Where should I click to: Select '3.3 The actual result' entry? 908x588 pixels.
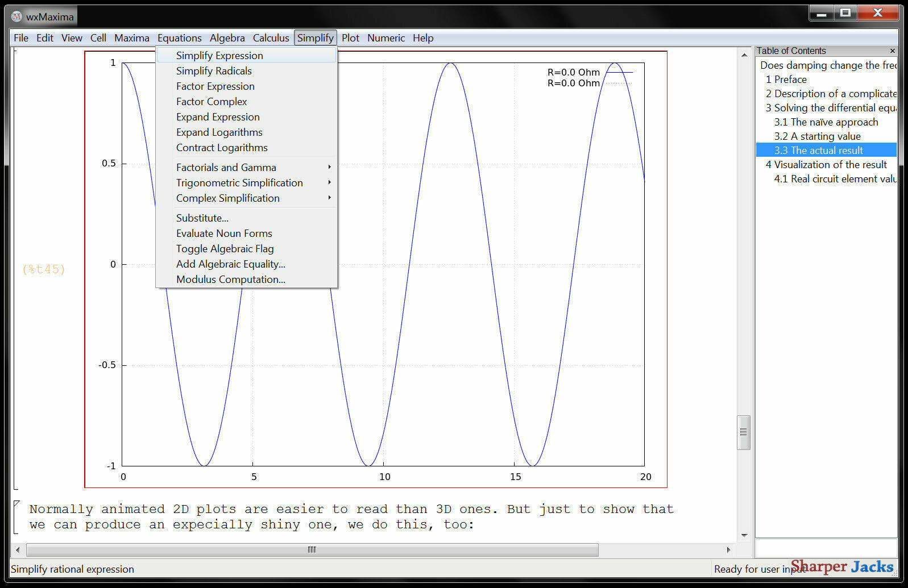[826, 151]
